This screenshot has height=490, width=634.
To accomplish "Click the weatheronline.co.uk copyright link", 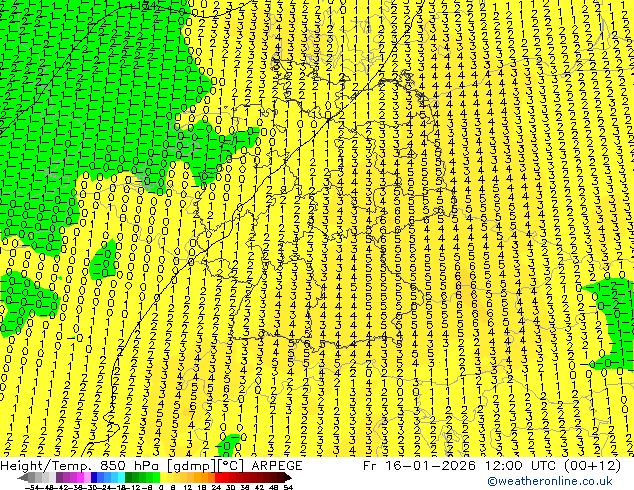I will pyautogui.click(x=550, y=481).
